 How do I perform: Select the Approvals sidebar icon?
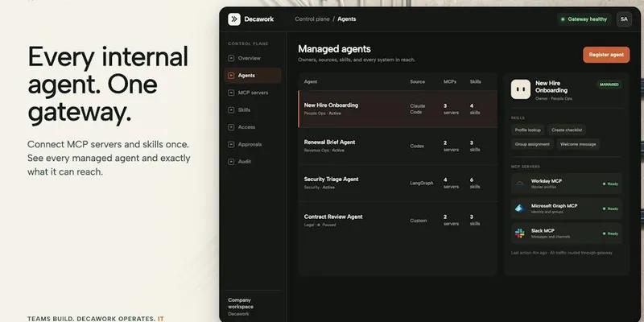[231, 145]
